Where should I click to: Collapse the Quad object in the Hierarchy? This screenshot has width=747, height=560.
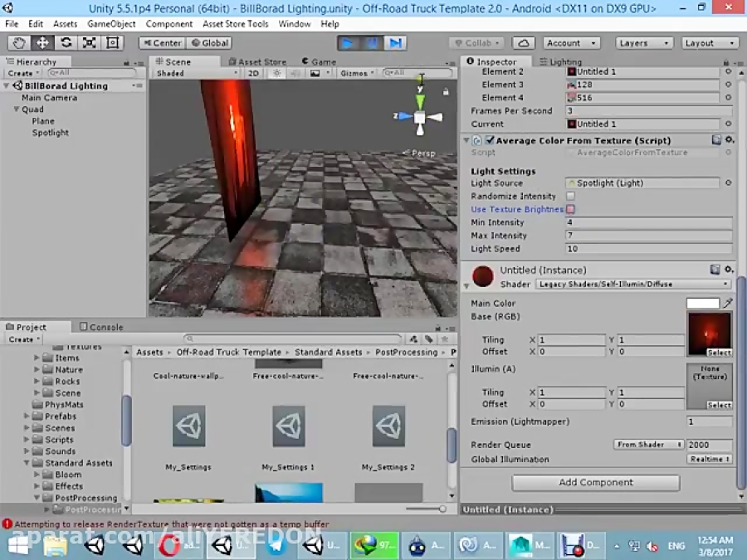pyautogui.click(x=18, y=109)
